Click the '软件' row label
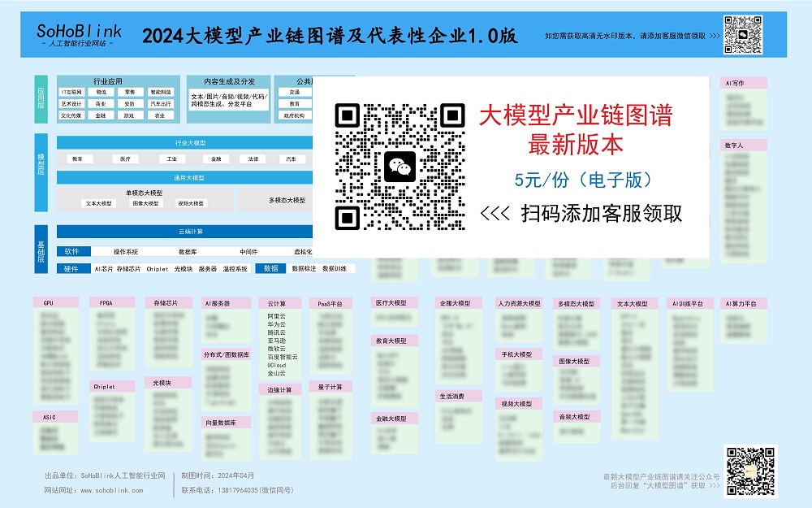The width and height of the screenshot is (812, 508). pos(74,251)
